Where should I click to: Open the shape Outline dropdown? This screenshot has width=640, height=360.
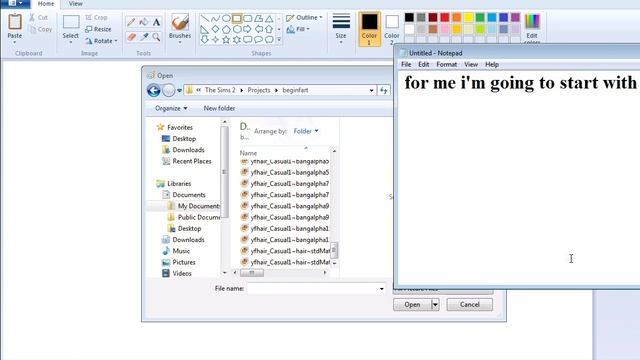304,18
